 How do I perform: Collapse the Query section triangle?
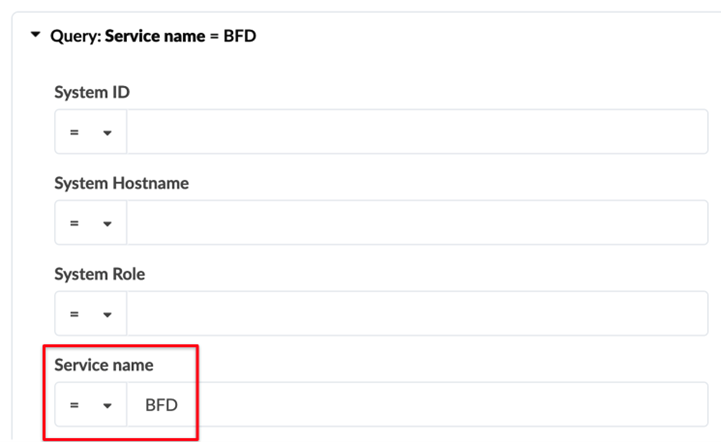pyautogui.click(x=36, y=35)
